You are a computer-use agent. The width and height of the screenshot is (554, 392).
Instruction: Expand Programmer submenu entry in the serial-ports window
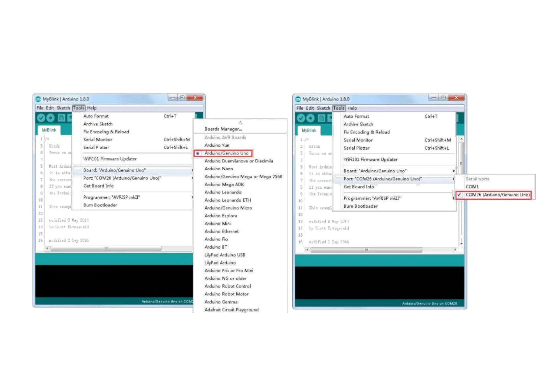point(394,198)
